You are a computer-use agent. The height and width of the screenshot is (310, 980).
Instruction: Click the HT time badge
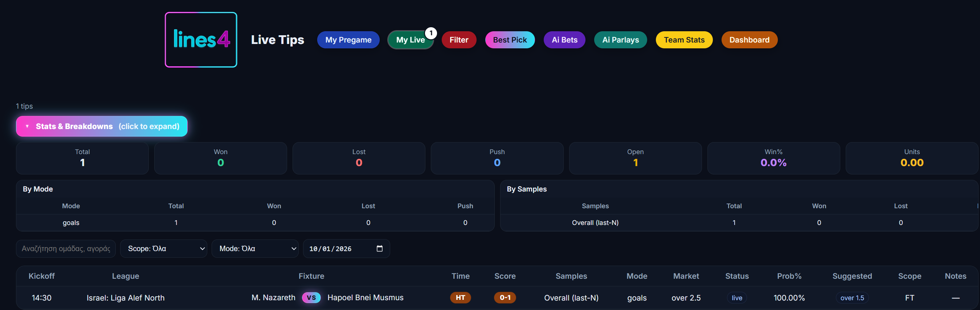[460, 297]
